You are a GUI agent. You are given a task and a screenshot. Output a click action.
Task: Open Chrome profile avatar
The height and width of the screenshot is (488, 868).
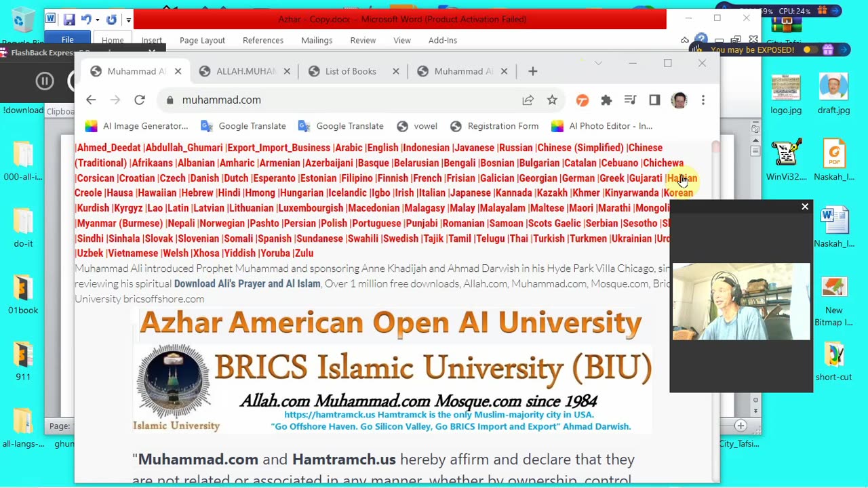coord(679,100)
